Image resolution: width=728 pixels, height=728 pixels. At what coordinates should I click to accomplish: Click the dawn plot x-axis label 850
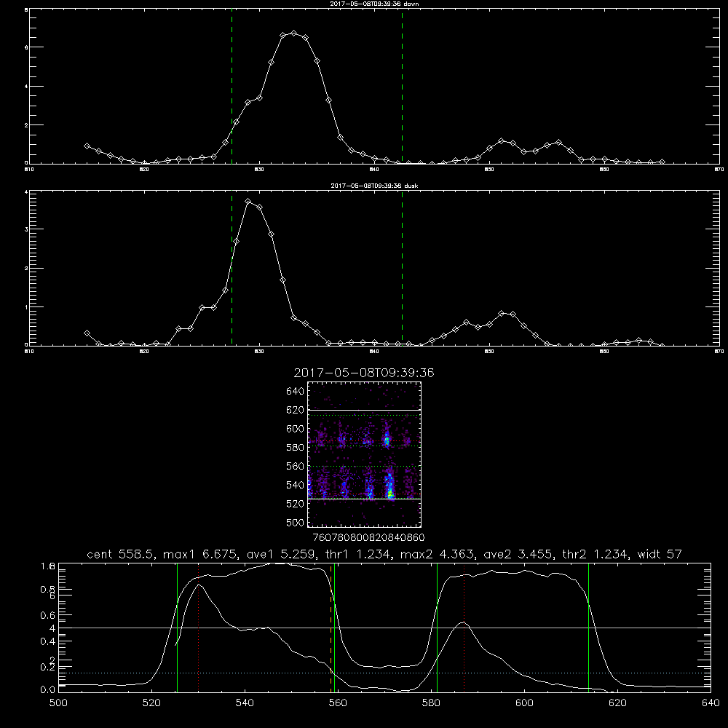pos(489,170)
